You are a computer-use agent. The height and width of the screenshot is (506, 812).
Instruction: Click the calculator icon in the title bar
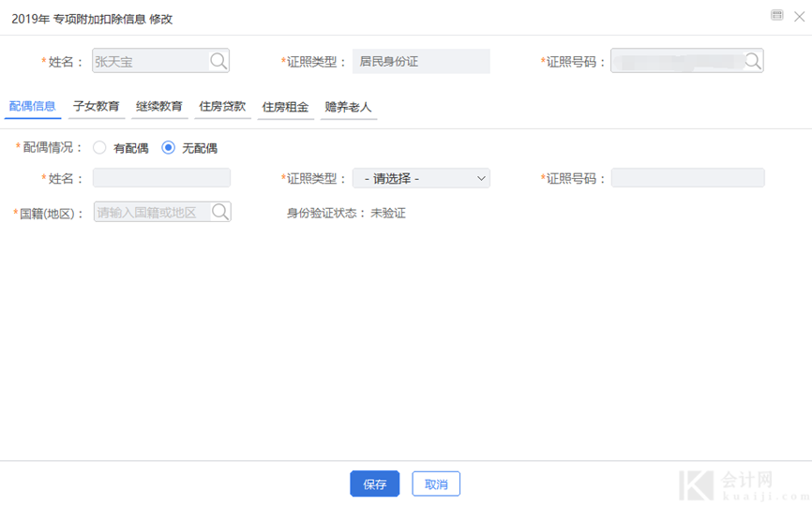776,16
